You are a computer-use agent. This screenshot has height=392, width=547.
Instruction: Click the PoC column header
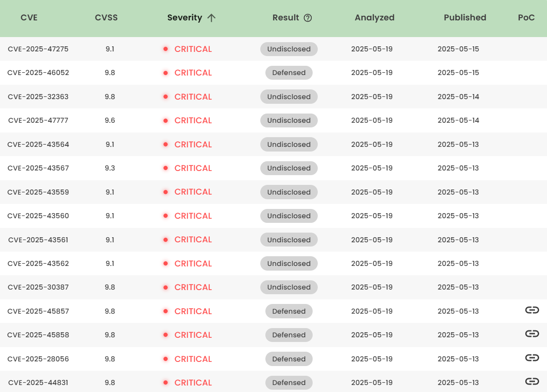point(526,18)
